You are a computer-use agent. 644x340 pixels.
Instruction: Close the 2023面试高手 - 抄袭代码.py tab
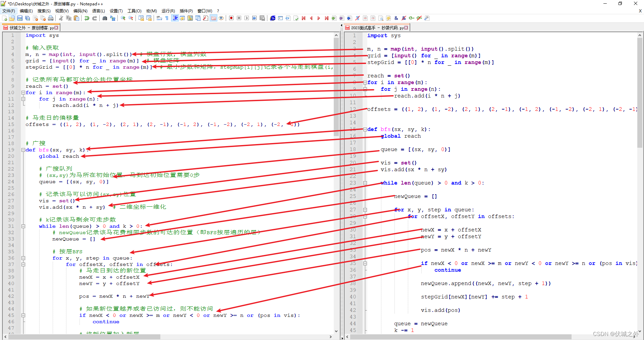(406, 27)
